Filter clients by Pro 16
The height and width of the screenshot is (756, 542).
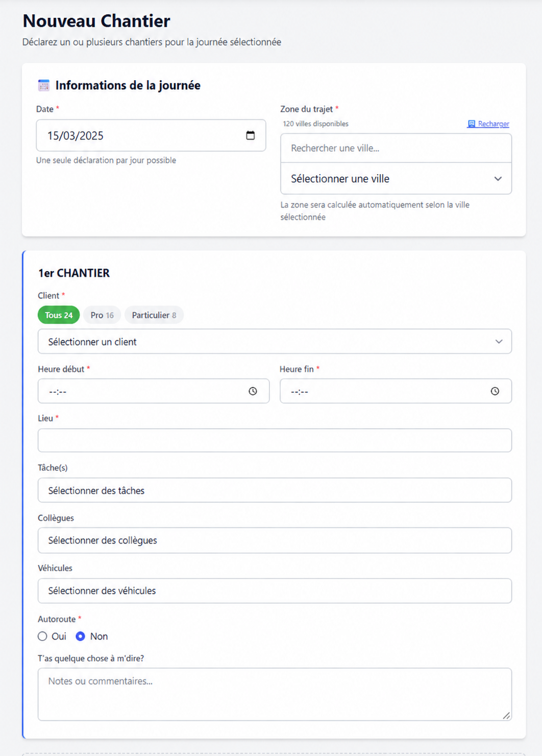(x=102, y=315)
